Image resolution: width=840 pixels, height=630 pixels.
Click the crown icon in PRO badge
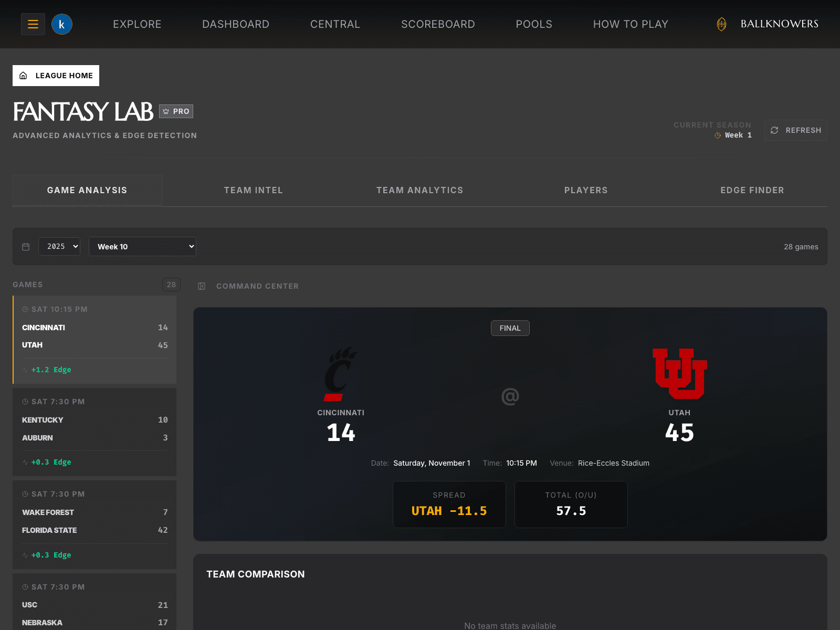click(166, 111)
